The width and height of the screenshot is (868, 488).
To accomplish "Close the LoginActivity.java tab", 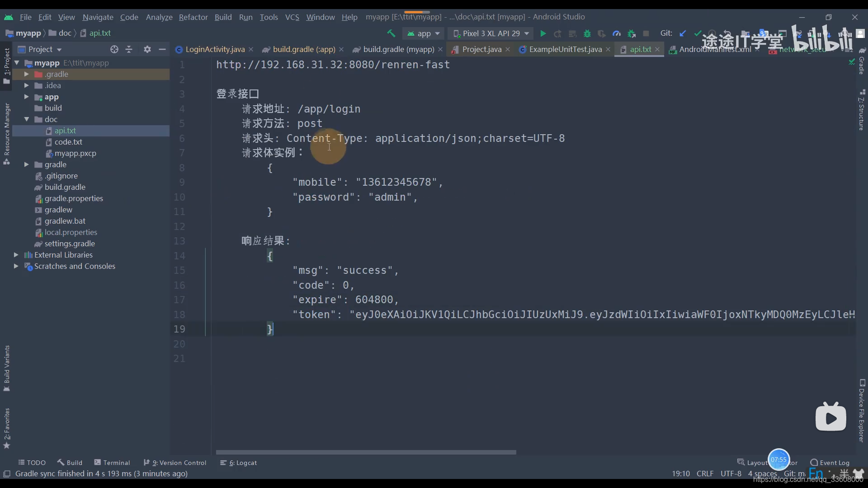I will [x=251, y=49].
